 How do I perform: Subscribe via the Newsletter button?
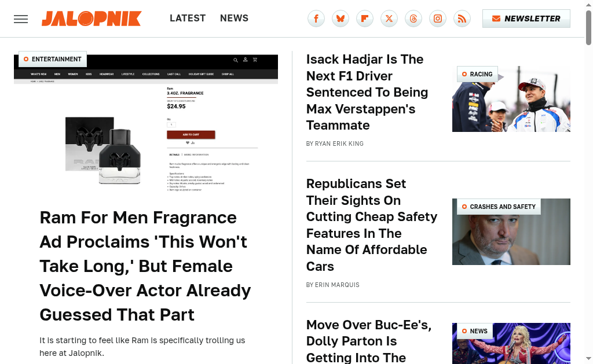(x=526, y=19)
